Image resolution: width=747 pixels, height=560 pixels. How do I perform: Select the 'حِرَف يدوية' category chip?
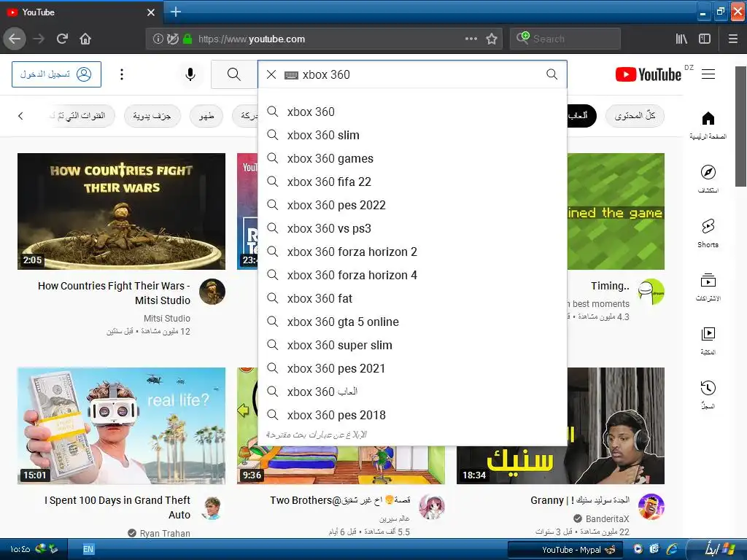(x=152, y=116)
